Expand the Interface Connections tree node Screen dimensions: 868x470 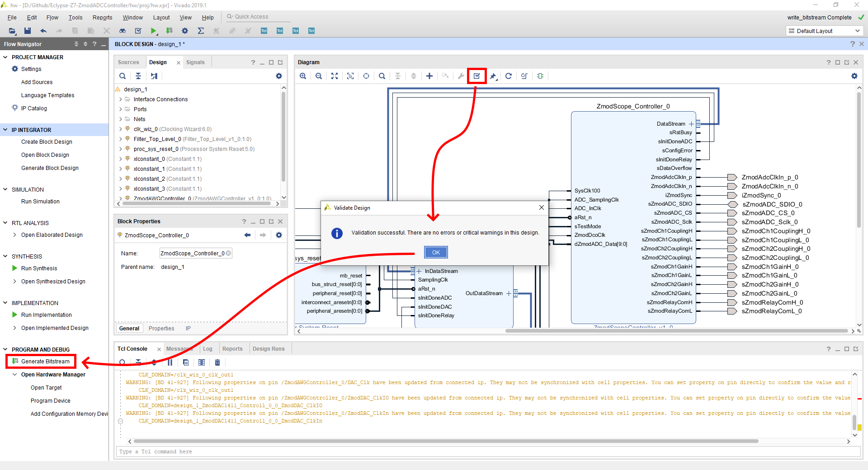(x=120, y=99)
